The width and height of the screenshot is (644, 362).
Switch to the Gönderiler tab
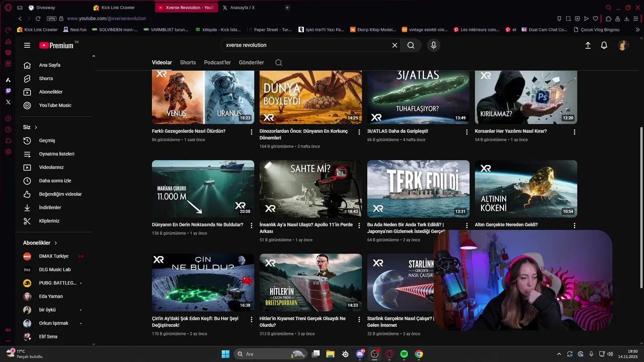pyautogui.click(x=252, y=62)
